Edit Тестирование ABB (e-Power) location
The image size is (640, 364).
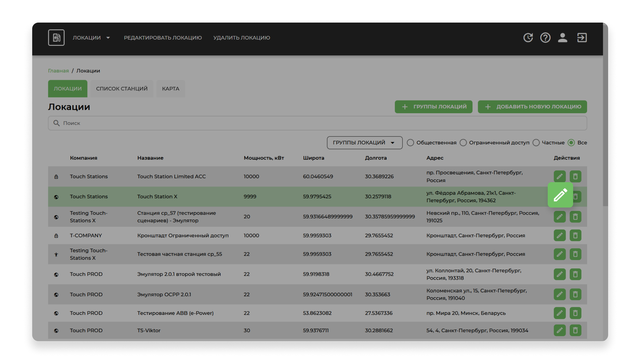(x=559, y=313)
